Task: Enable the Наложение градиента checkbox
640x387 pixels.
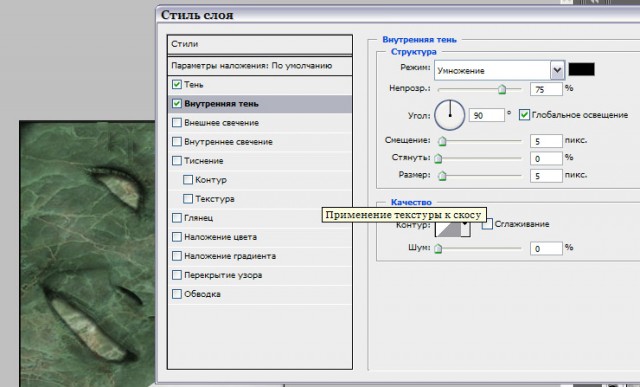Action: click(177, 256)
